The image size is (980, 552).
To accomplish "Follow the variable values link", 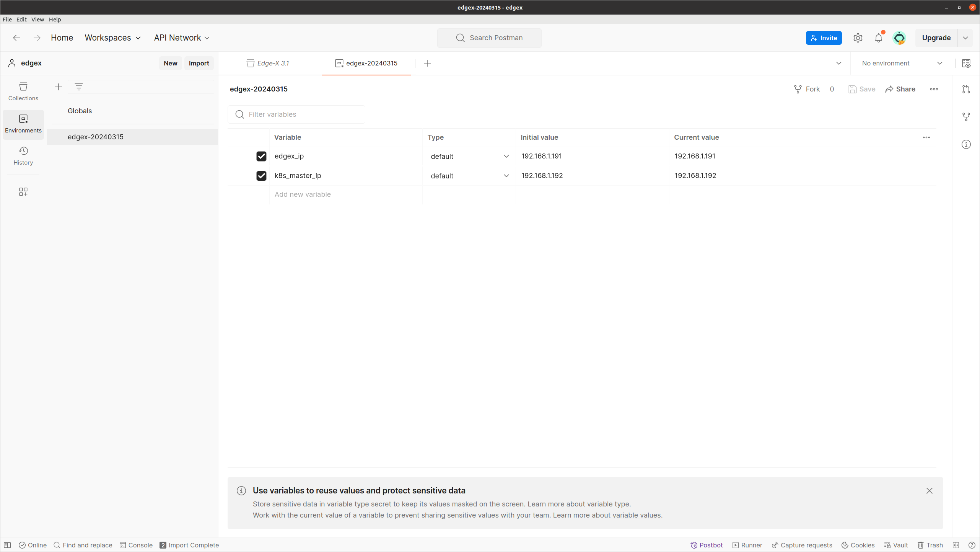I will 637,515.
